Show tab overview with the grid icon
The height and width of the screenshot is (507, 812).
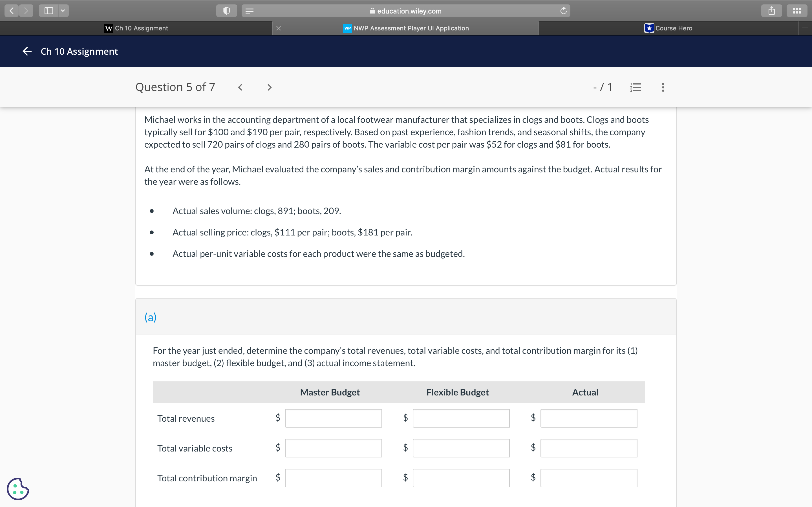pyautogui.click(x=797, y=10)
